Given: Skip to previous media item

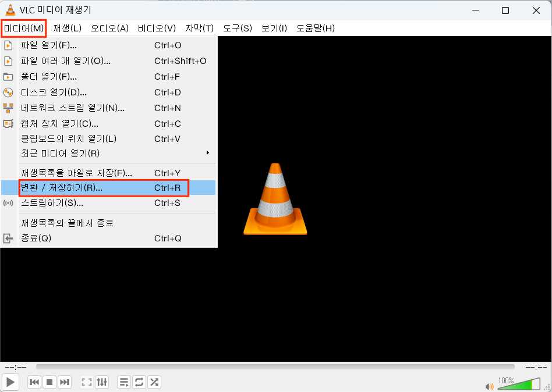Looking at the screenshot, I should pyautogui.click(x=34, y=382).
